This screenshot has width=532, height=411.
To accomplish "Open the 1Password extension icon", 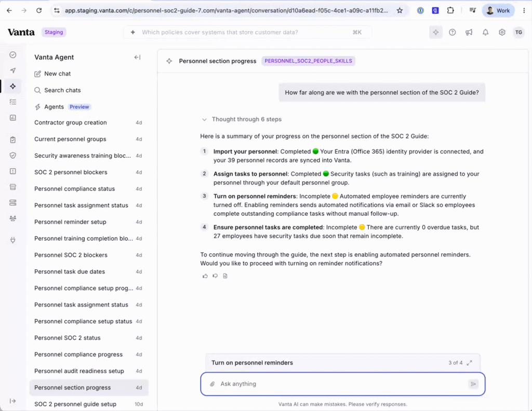I will point(420,10).
